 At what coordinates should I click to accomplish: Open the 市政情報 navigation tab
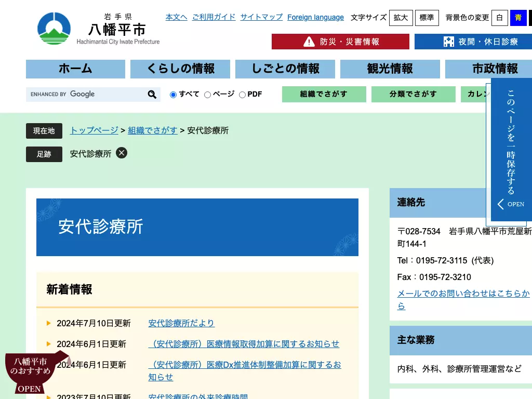488,69
